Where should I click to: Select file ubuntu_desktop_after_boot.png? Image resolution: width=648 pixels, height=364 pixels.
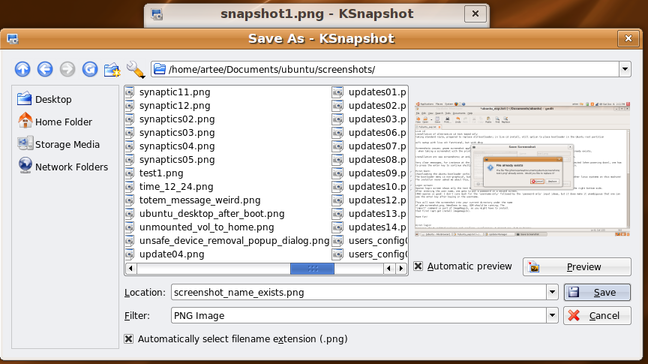coord(212,214)
